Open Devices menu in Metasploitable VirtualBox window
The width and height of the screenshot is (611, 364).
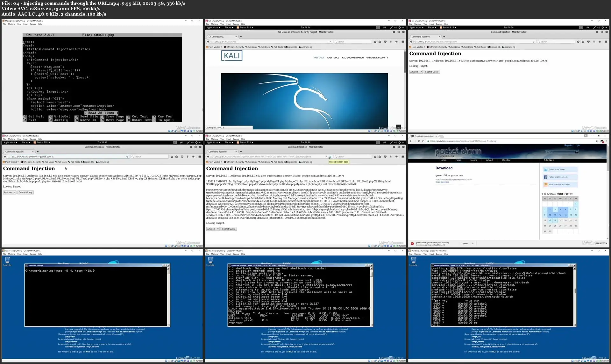(x=32, y=24)
